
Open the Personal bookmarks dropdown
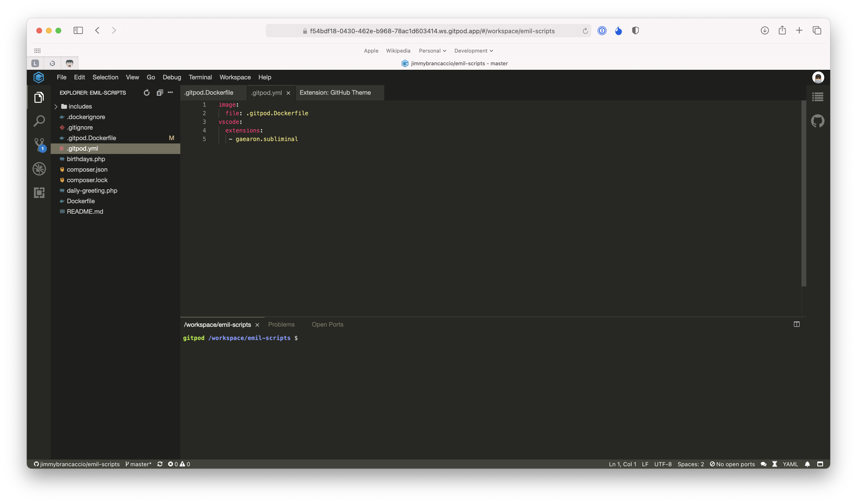[432, 51]
